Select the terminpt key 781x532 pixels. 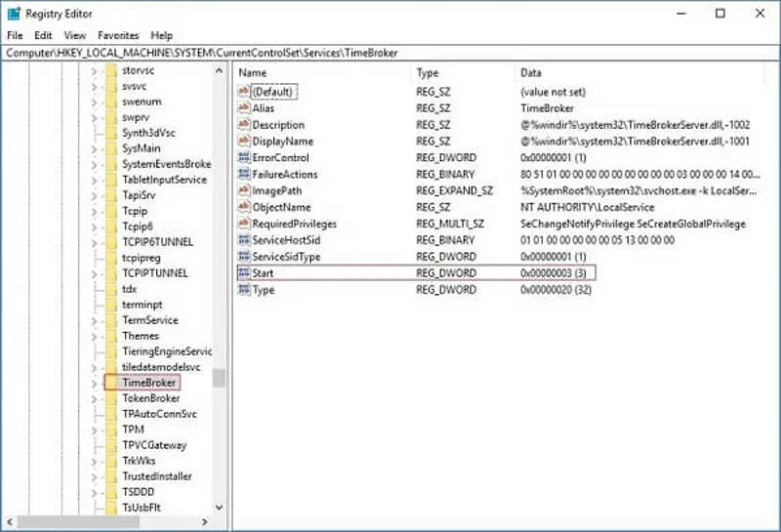[x=142, y=305]
